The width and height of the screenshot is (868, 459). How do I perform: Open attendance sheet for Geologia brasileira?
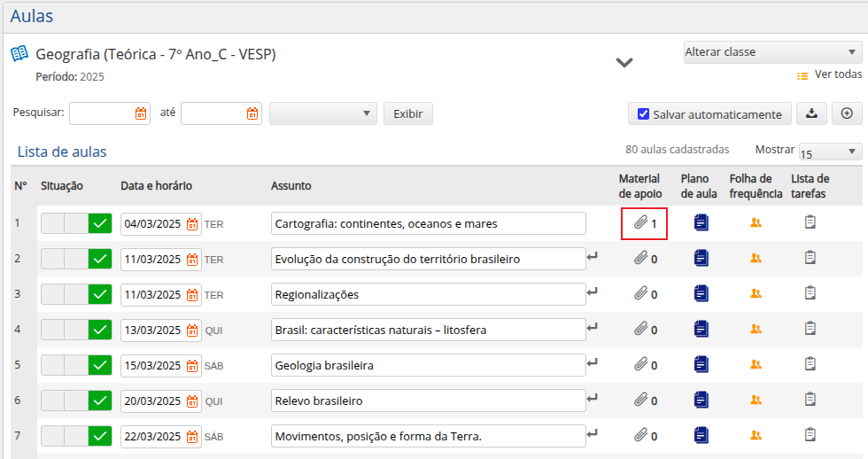click(x=756, y=364)
